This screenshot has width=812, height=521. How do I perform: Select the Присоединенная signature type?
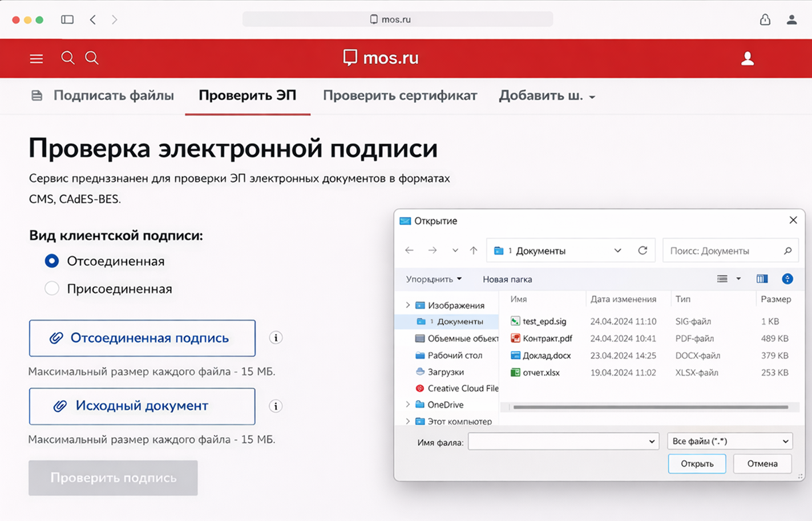[x=52, y=288]
